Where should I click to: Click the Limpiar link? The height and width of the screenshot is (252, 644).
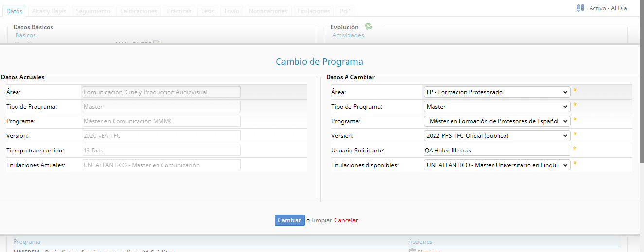(x=321, y=220)
